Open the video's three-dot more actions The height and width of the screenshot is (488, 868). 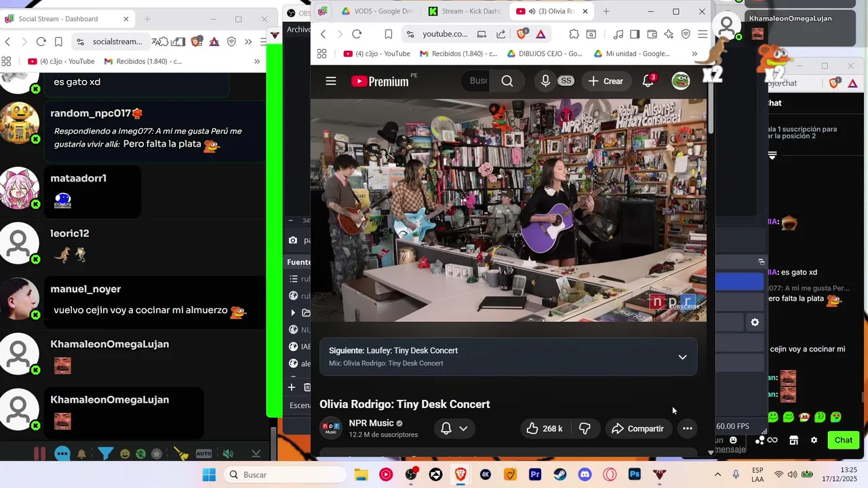tap(688, 428)
